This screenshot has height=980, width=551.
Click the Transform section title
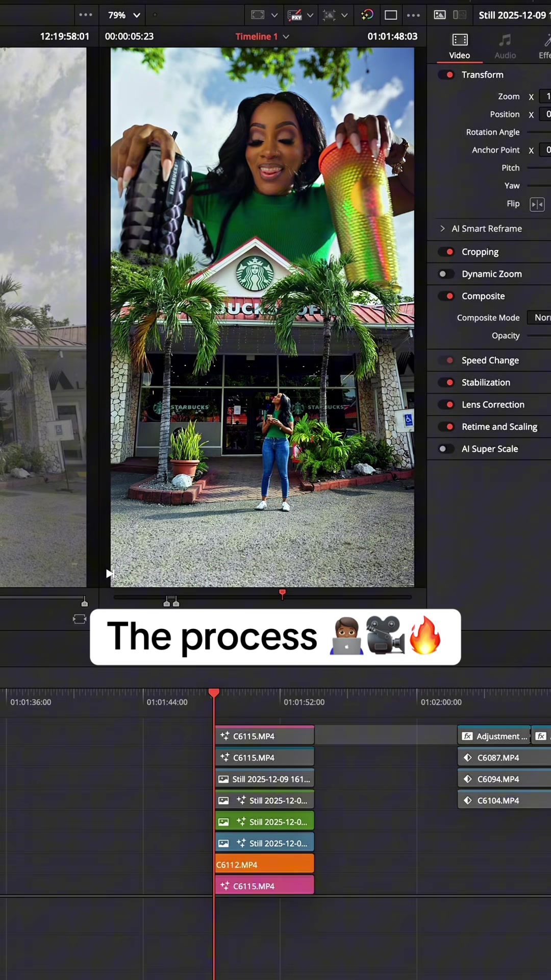[x=482, y=75]
